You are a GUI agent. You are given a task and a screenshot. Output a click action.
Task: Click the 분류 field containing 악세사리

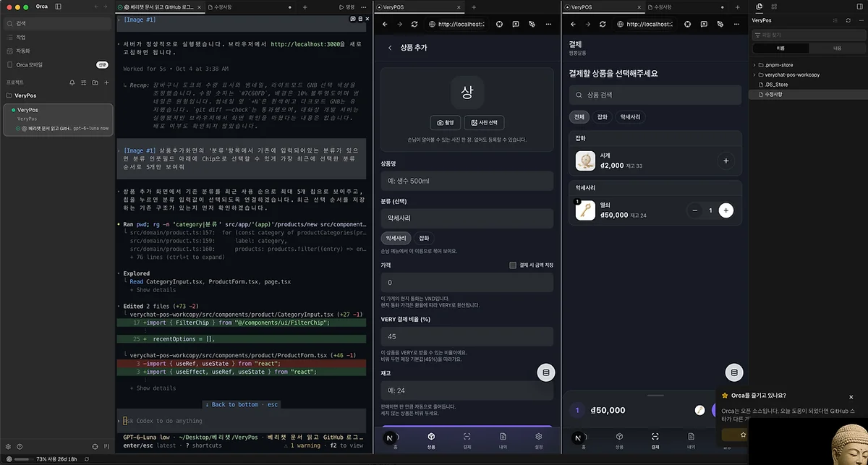[x=467, y=217]
